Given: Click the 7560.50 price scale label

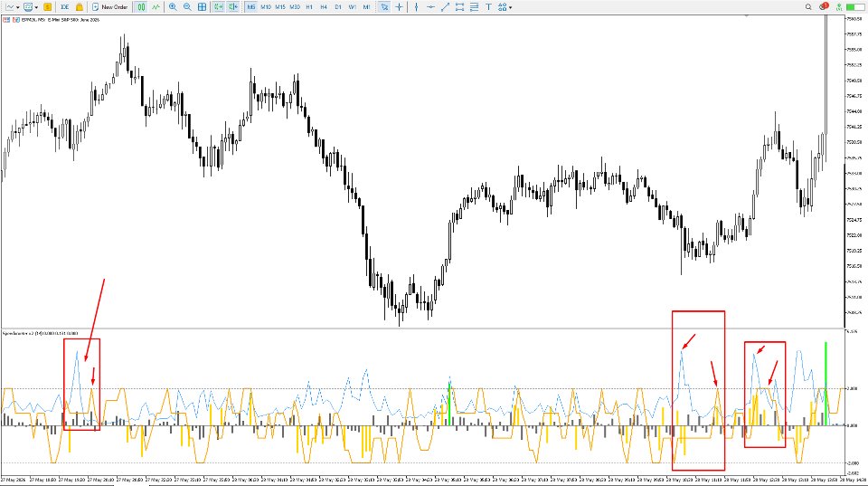Looking at the screenshot, I should [x=854, y=19].
